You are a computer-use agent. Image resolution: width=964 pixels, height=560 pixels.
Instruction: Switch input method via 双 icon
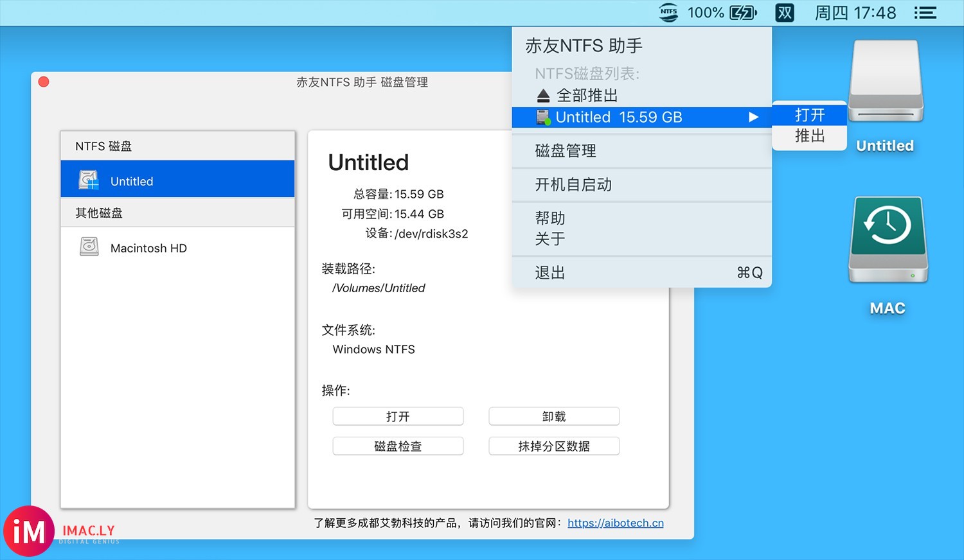(785, 13)
